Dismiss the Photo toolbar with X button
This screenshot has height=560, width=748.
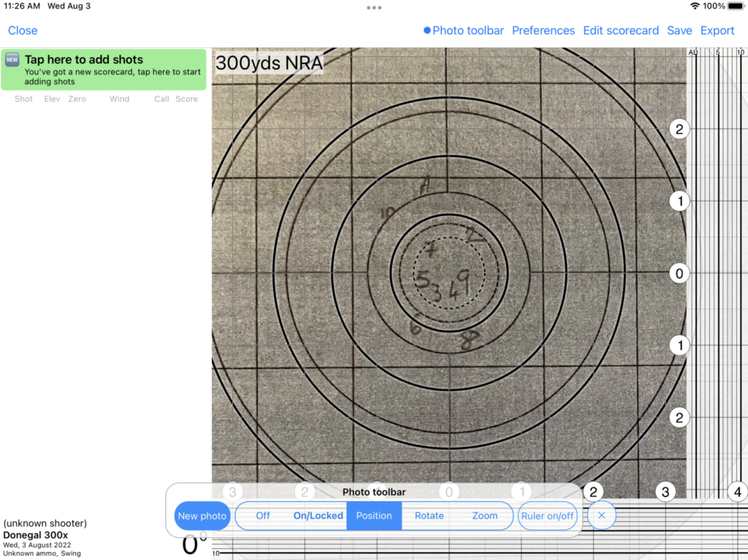(x=601, y=515)
